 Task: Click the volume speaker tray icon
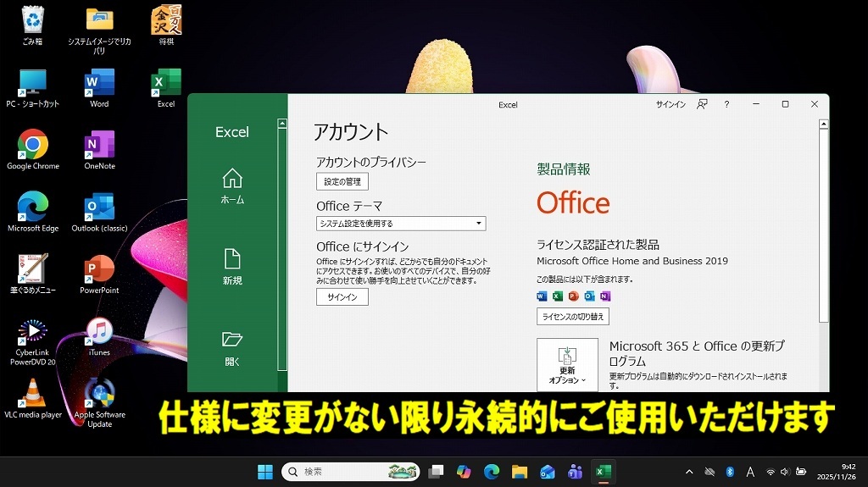coord(784,472)
